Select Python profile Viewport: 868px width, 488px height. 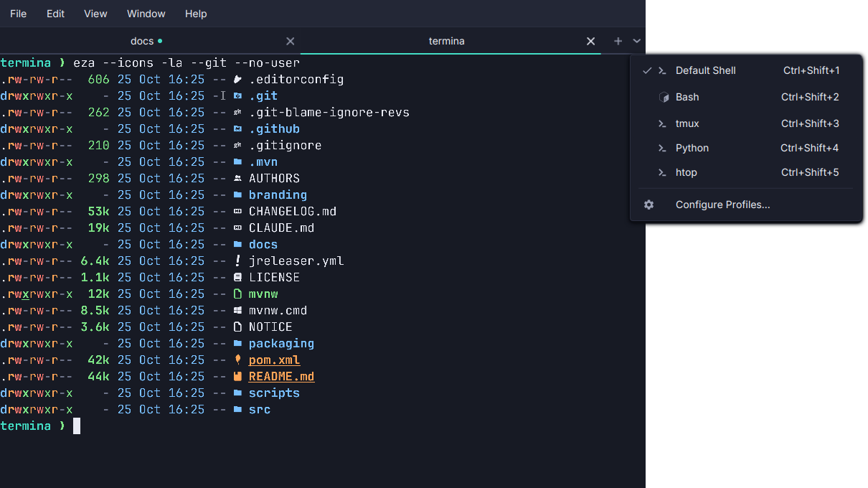(x=746, y=148)
